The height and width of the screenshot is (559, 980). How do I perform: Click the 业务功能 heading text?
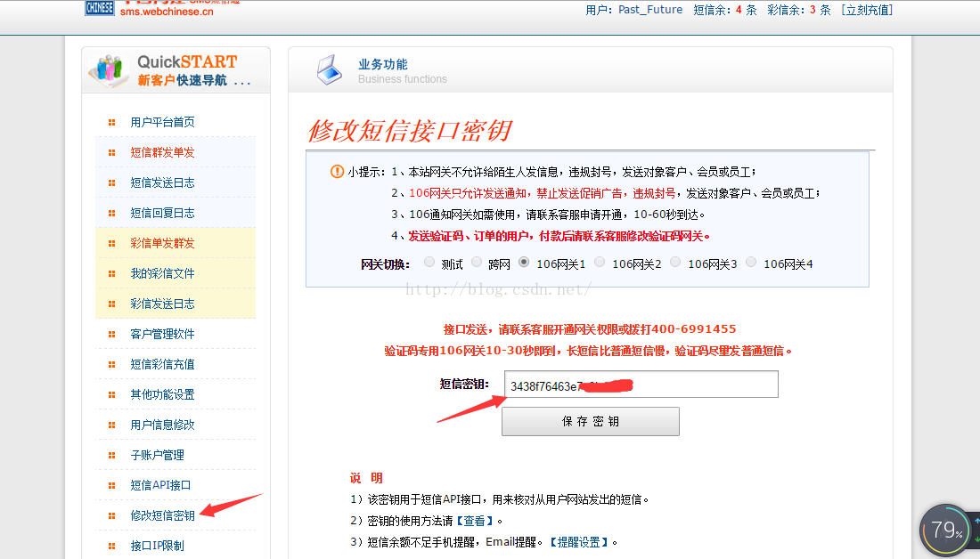click(382, 64)
